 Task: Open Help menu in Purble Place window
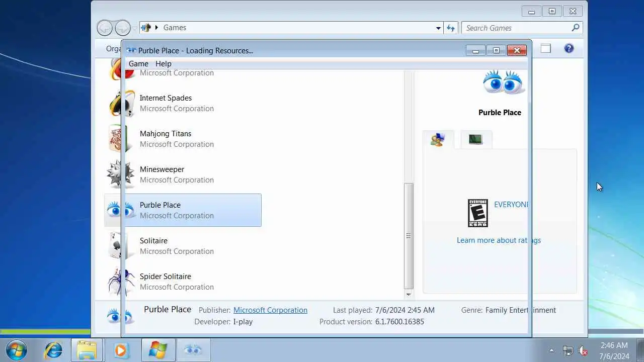click(164, 64)
